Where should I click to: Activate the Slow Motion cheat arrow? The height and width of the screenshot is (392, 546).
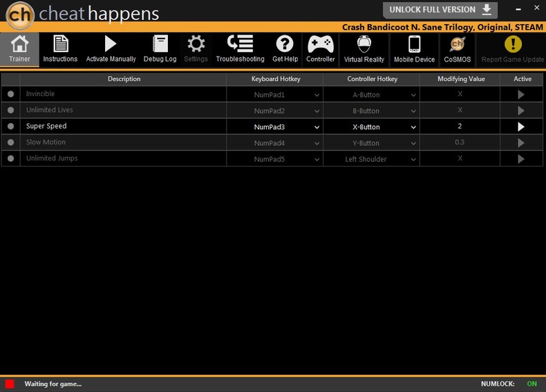pos(521,142)
